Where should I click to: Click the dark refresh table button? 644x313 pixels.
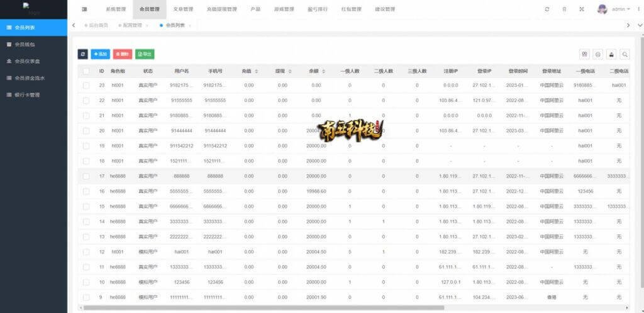coord(82,55)
